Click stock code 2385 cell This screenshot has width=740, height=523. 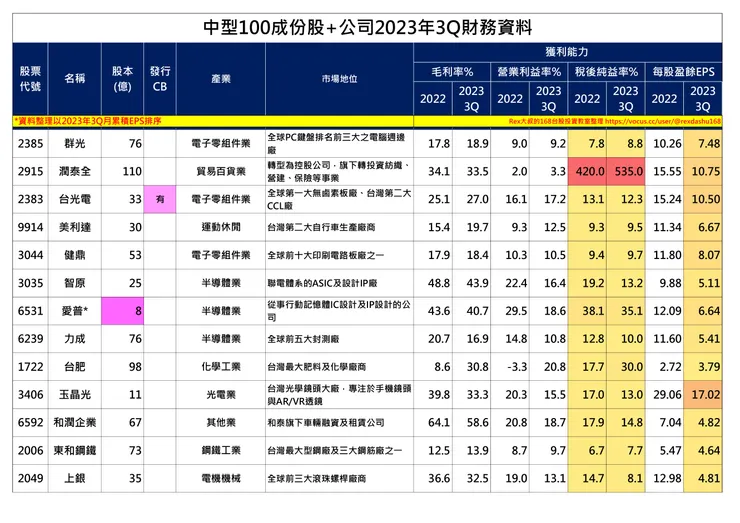(30, 143)
